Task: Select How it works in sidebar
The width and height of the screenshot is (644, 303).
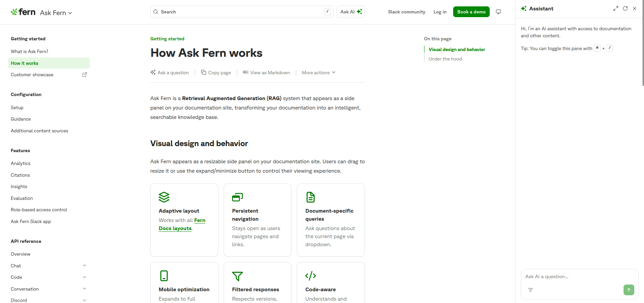Action: click(49, 63)
